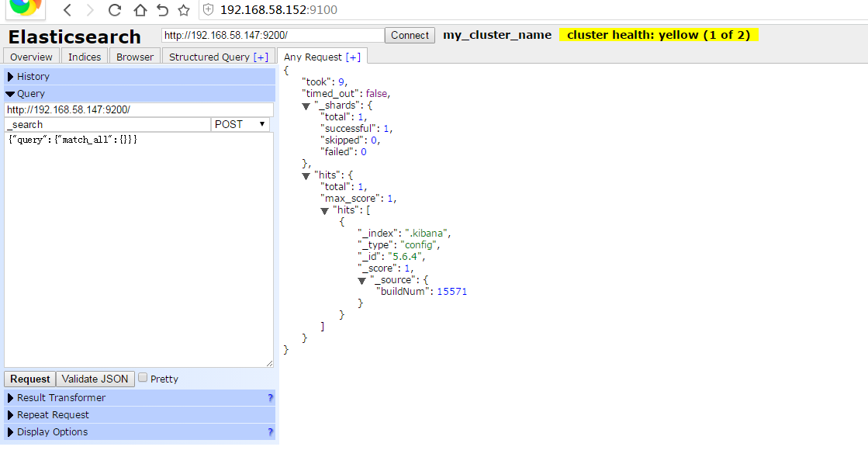Switch to the Indices tab
The width and height of the screenshot is (868, 471).
85,57
